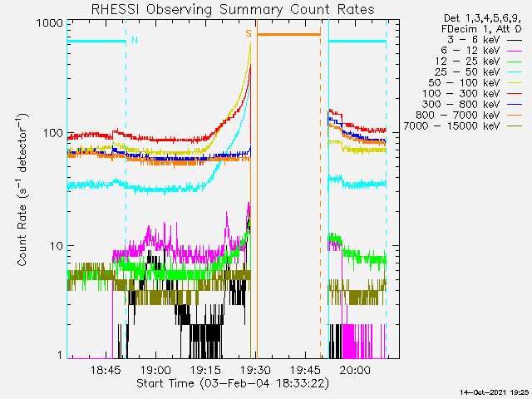Click the 19:45 time axis label

(305, 370)
